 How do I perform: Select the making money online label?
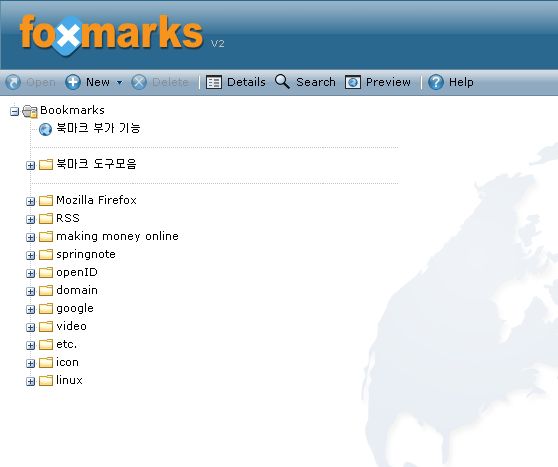click(117, 237)
